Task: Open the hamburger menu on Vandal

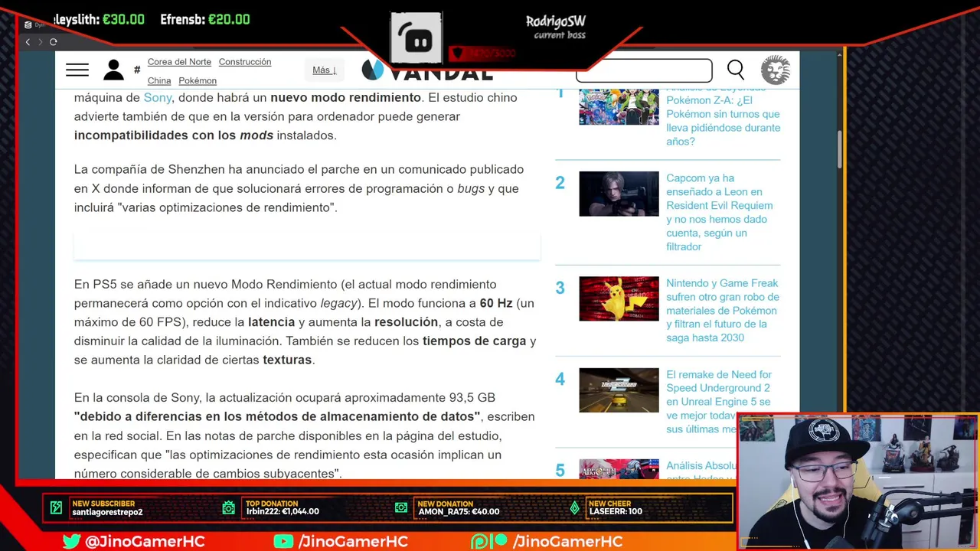Action: point(77,70)
